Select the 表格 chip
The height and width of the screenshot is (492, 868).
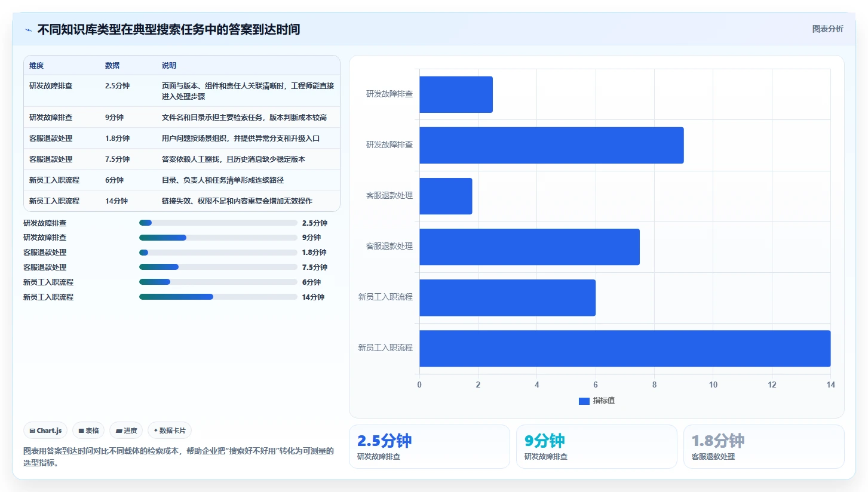point(88,430)
